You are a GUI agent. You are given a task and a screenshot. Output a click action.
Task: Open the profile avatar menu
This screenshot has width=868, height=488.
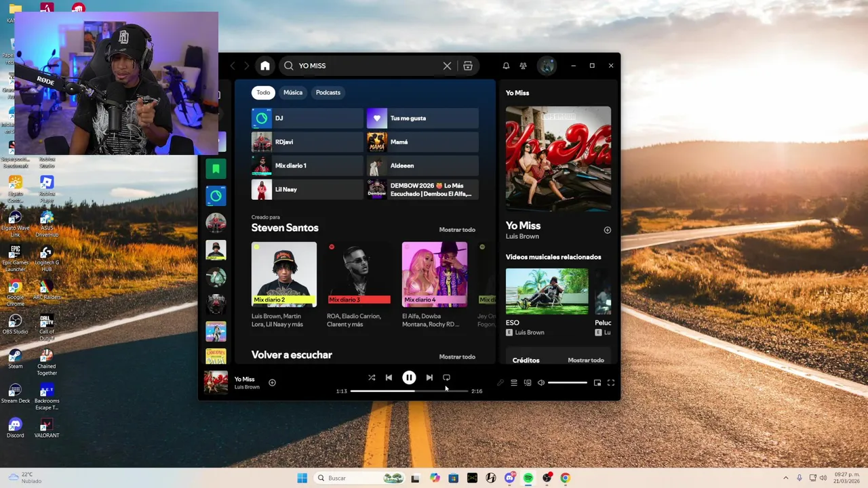[547, 66]
